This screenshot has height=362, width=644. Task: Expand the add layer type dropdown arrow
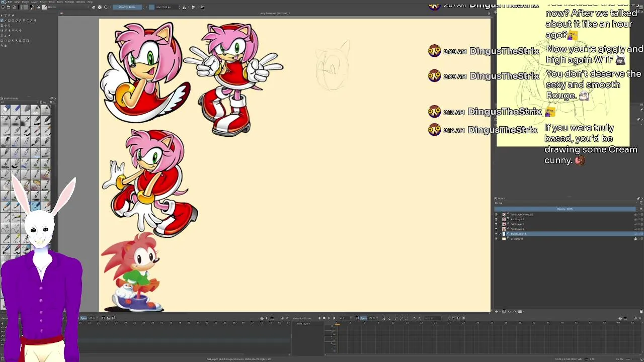coord(500,311)
